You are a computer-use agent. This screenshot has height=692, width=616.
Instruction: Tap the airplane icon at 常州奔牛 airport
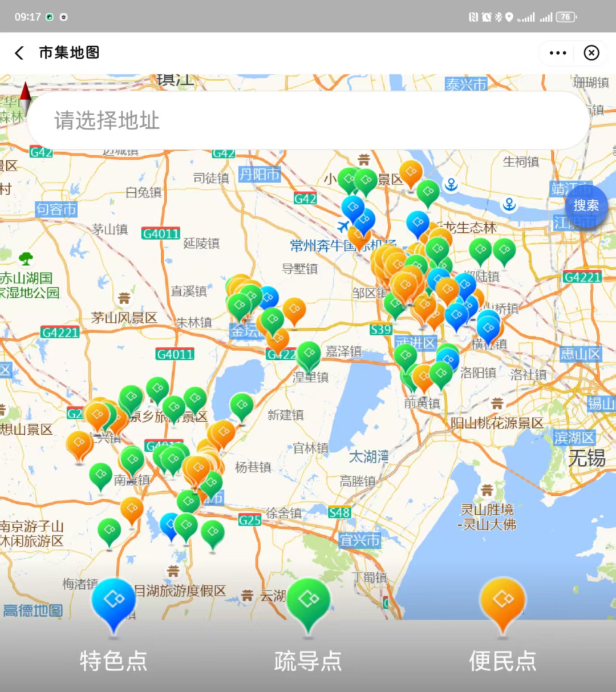(x=343, y=226)
